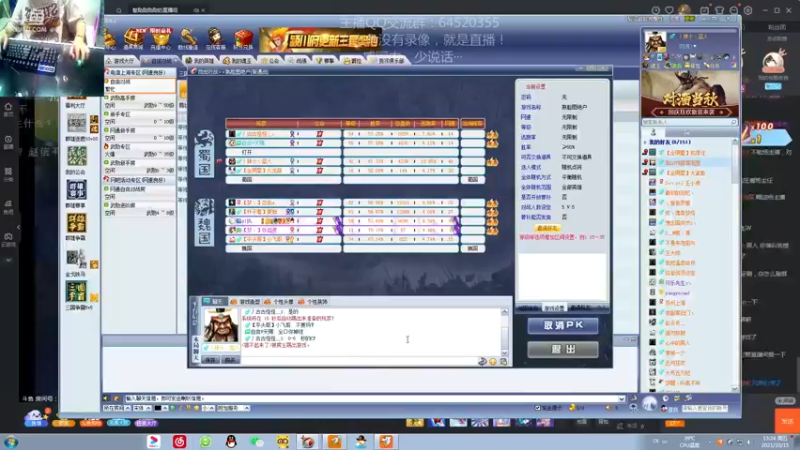Screen dimensions: 800x450
Task: Click the 对酒当歌 event banner
Action: pos(690,94)
